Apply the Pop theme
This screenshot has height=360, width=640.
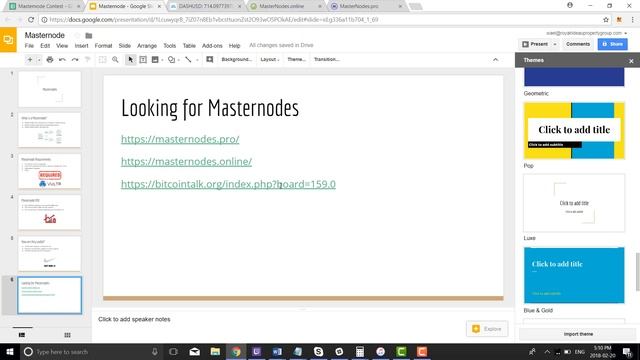pos(574,131)
